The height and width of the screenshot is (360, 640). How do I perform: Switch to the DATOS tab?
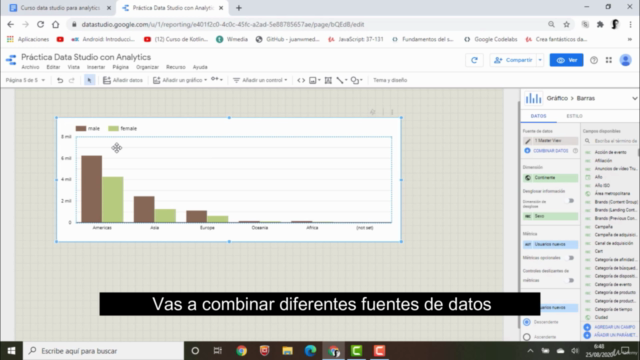[x=538, y=116]
